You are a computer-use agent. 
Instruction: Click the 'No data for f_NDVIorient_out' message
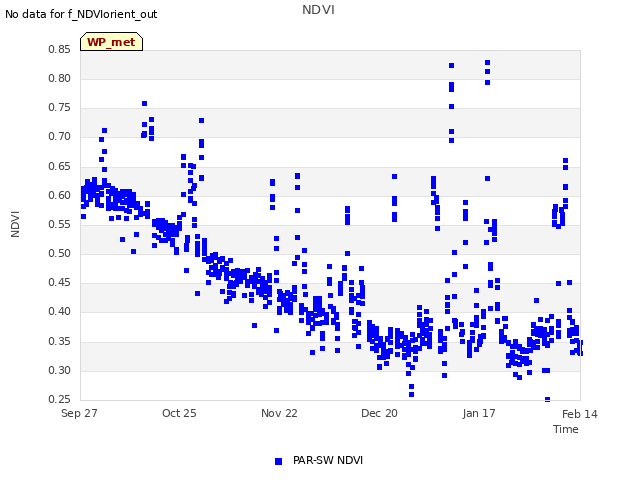click(x=81, y=14)
